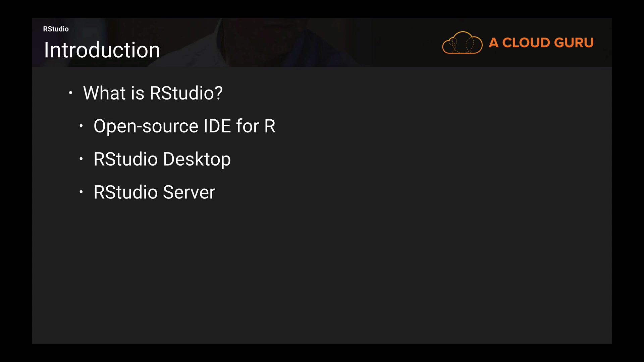Click the word 'for' in the IDE bullet
The image size is (644, 362).
248,126
